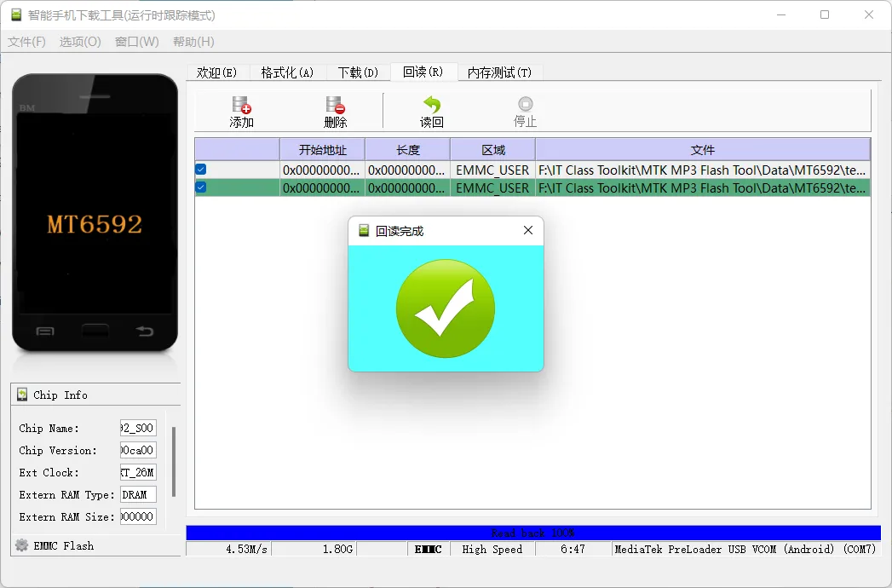Click the Chip Name value field
The image size is (892, 588).
coord(138,428)
